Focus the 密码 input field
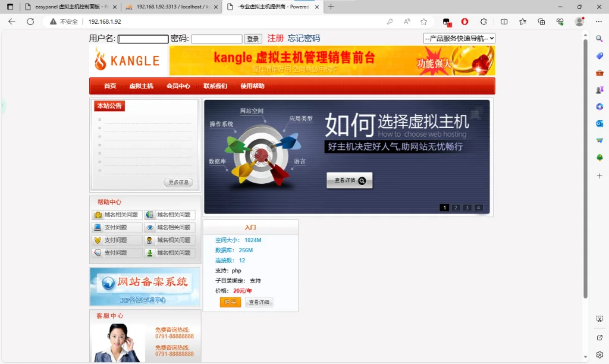The height and width of the screenshot is (364, 609). pyautogui.click(x=216, y=39)
